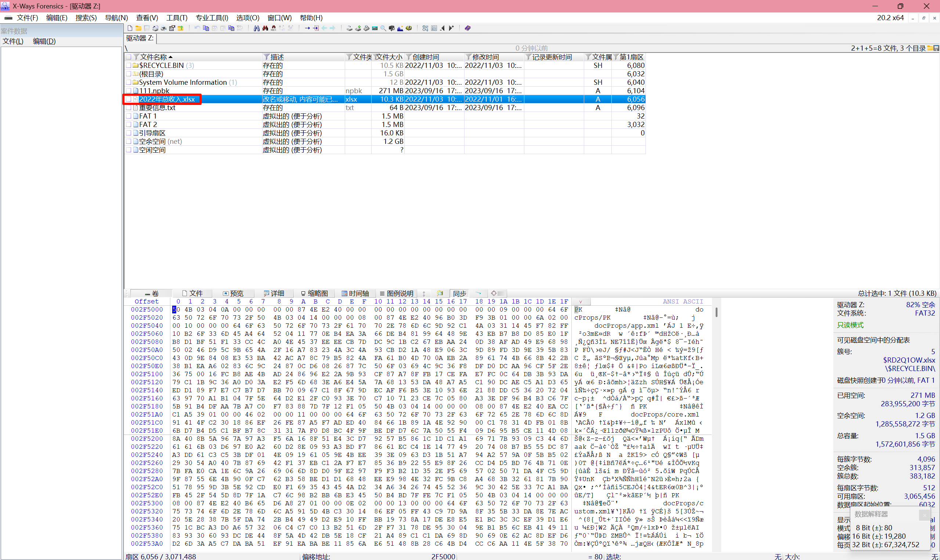The image size is (940, 560).
Task: Open the 导航(N) menu
Action: coord(116,18)
